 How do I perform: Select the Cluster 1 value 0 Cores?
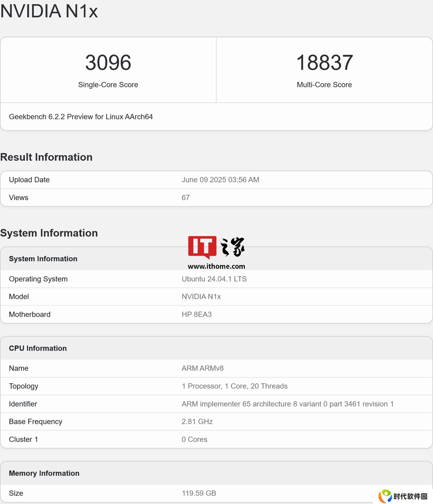point(195,439)
